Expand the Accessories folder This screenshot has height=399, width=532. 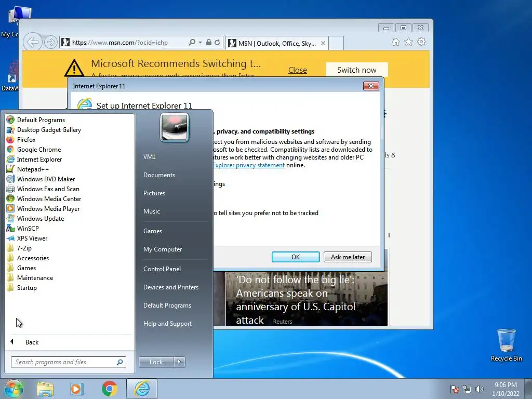[x=28, y=258]
